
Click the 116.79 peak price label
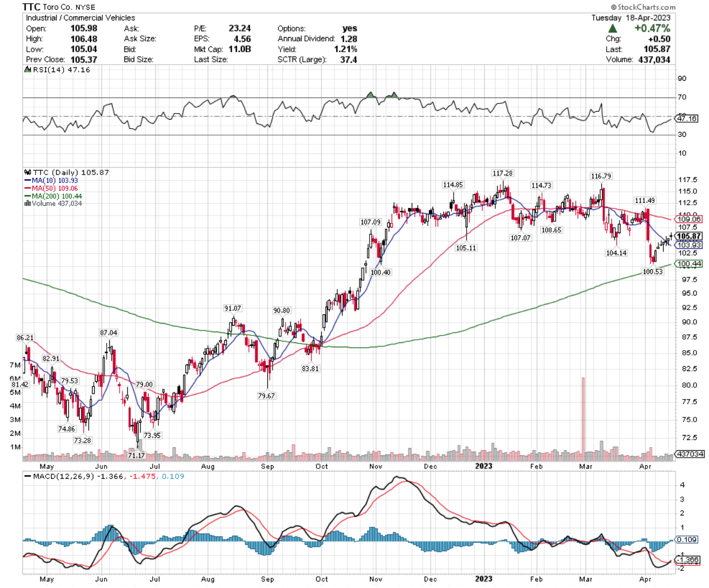[601, 176]
